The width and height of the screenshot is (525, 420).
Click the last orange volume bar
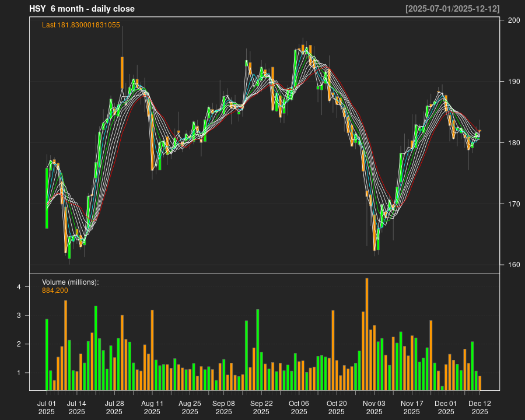click(x=480, y=383)
